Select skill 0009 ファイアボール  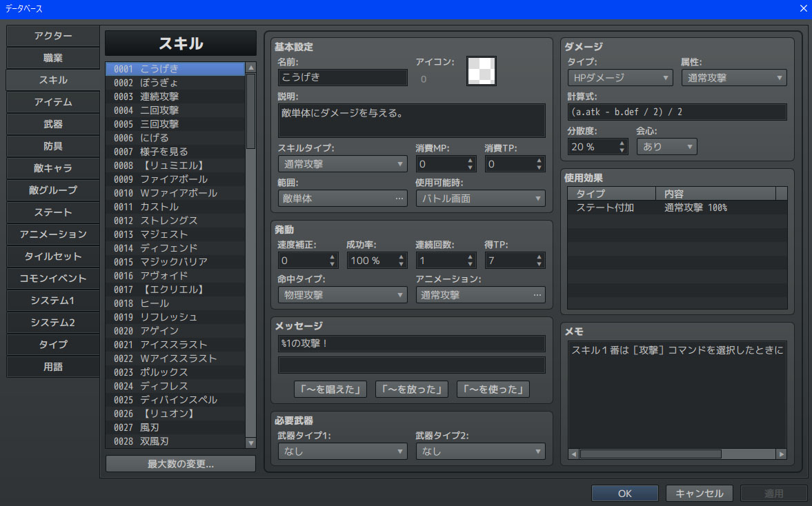(175, 179)
